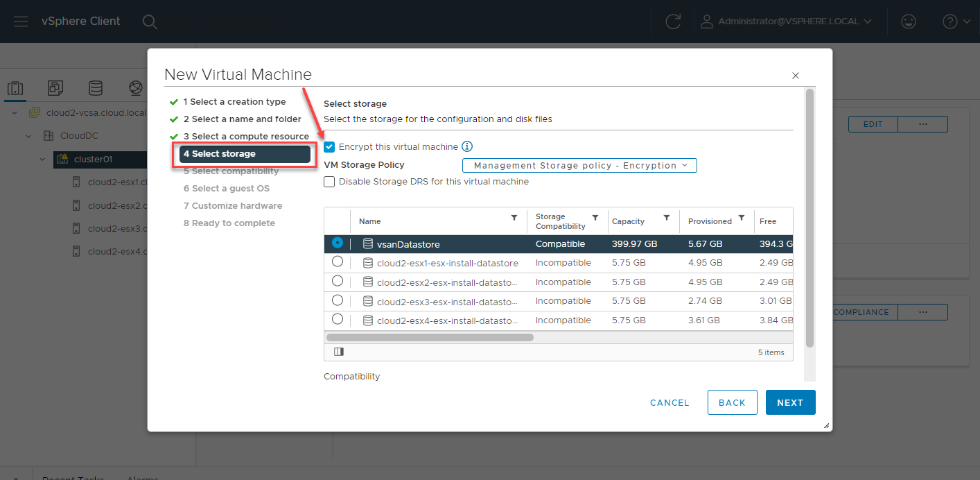The height and width of the screenshot is (480, 980).
Task: Select host cloud2-esx3 in tree
Action: click(x=117, y=229)
